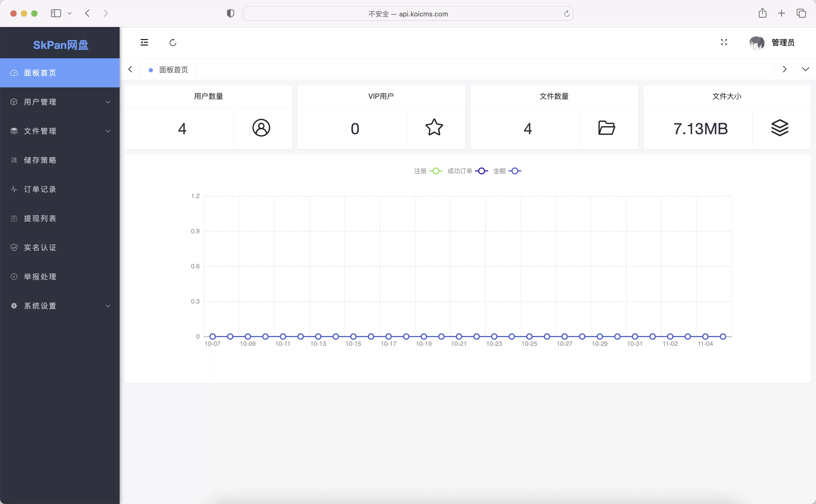The width and height of the screenshot is (816, 504).
Task: Open the Safari share button
Action: coord(762,13)
